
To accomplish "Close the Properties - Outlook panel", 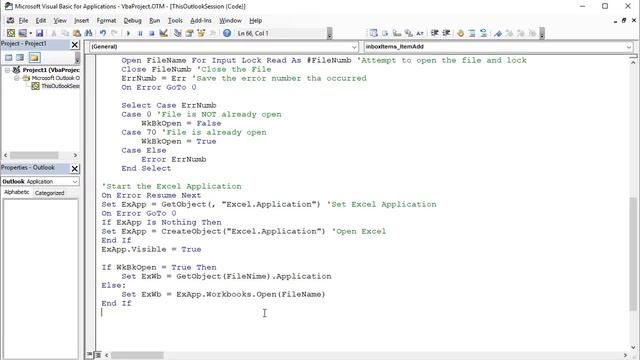I will tap(75, 169).
